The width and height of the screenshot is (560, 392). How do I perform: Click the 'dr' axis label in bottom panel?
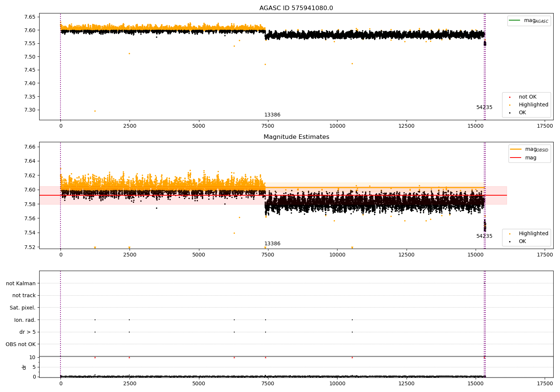pyautogui.click(x=24, y=367)
